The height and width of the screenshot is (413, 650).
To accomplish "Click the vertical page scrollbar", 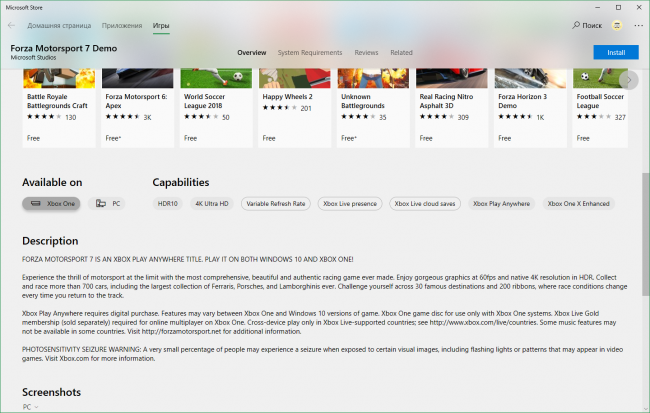I will click(x=645, y=234).
